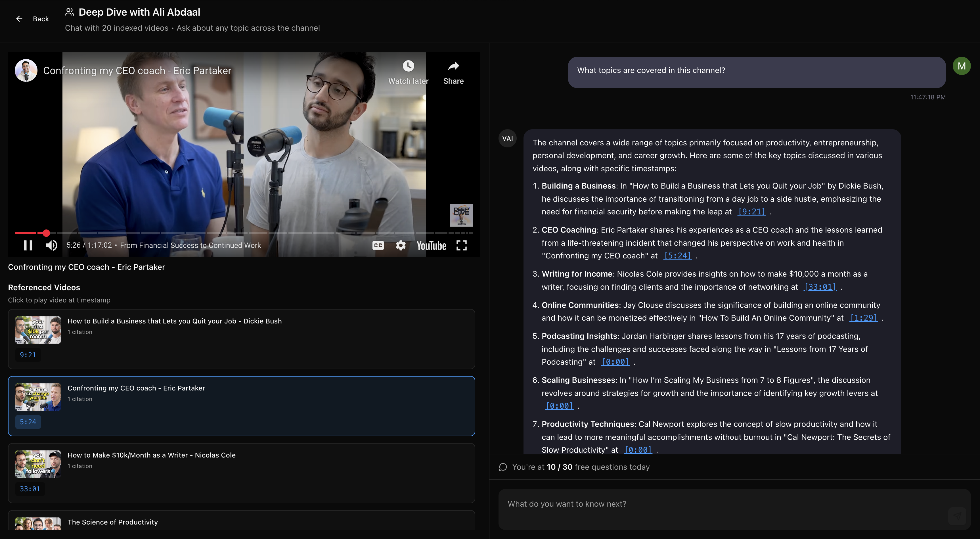Click the video title Confronting my CEO coach
The image size is (980, 539).
pos(137,71)
